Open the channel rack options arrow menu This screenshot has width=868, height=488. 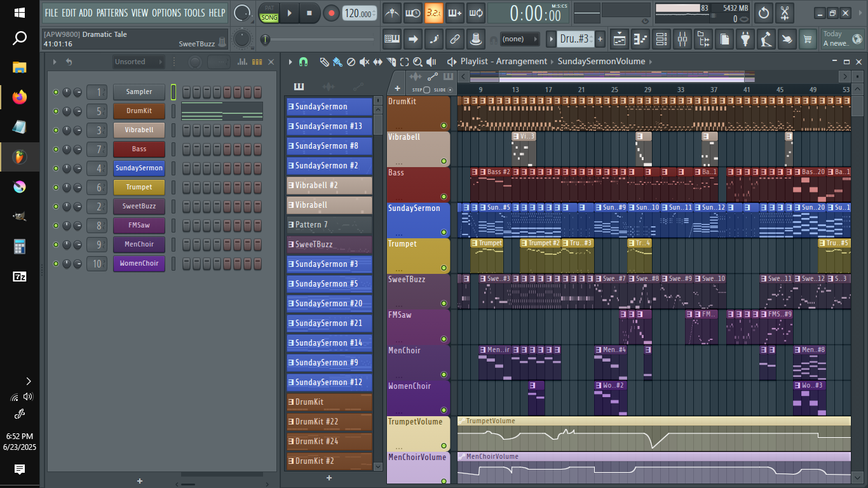[55, 62]
